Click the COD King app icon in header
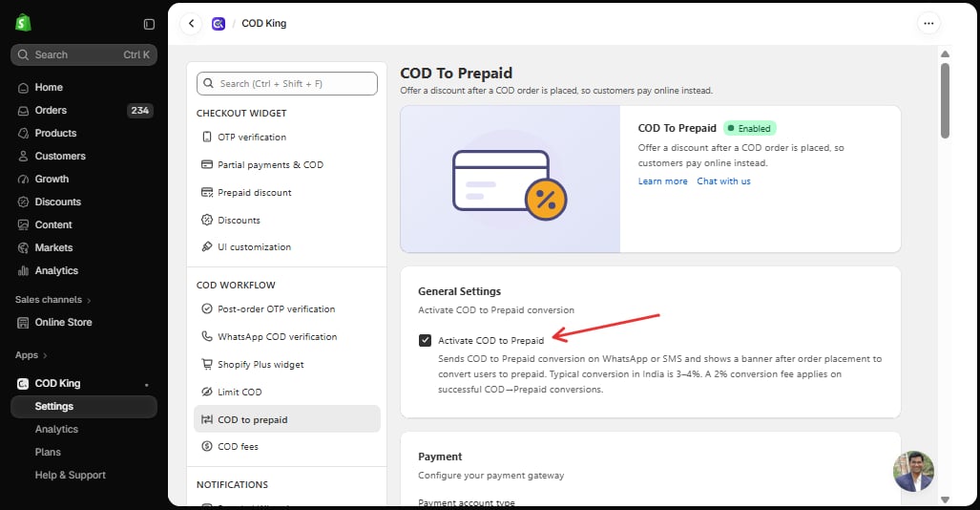980x510 pixels. point(219,24)
